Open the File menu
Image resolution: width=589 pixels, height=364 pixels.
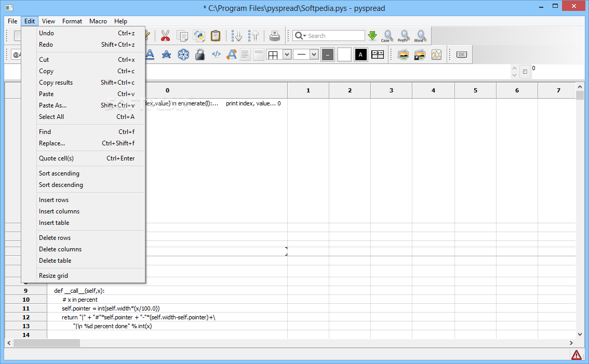12,21
